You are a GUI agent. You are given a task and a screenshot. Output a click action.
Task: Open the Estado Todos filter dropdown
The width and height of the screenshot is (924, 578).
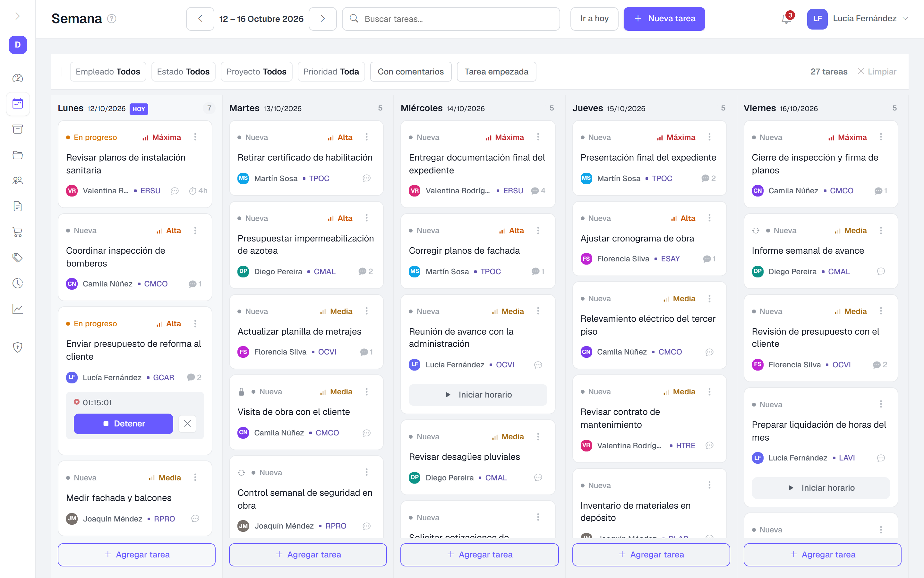(x=183, y=72)
